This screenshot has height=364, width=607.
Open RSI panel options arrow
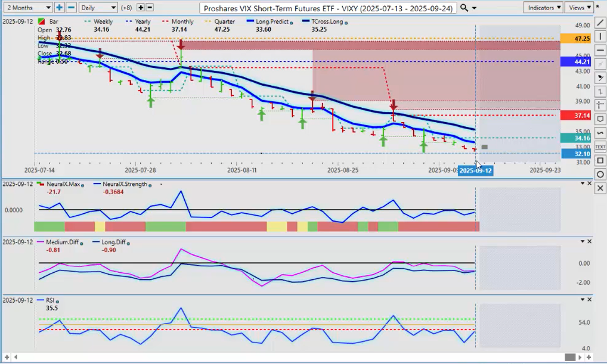pyautogui.click(x=583, y=300)
